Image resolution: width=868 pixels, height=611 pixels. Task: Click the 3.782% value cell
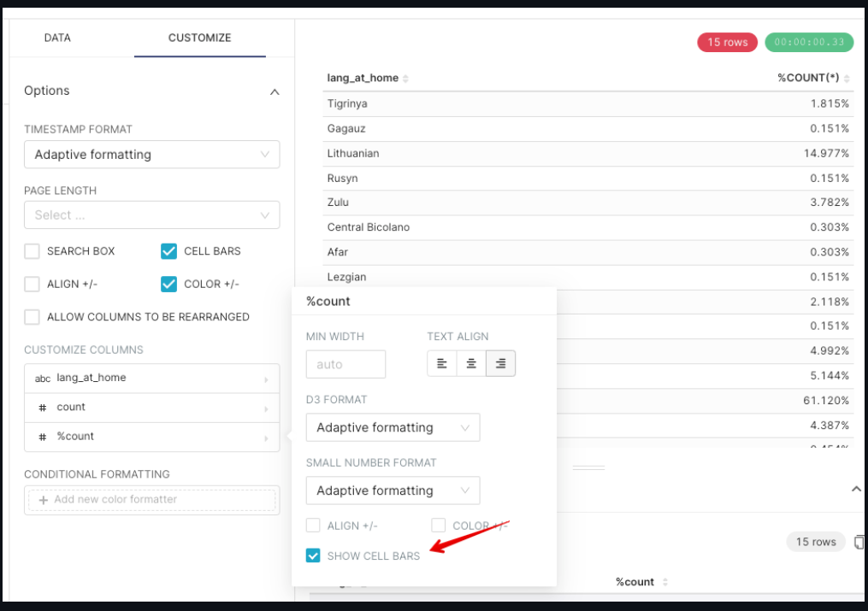click(830, 203)
